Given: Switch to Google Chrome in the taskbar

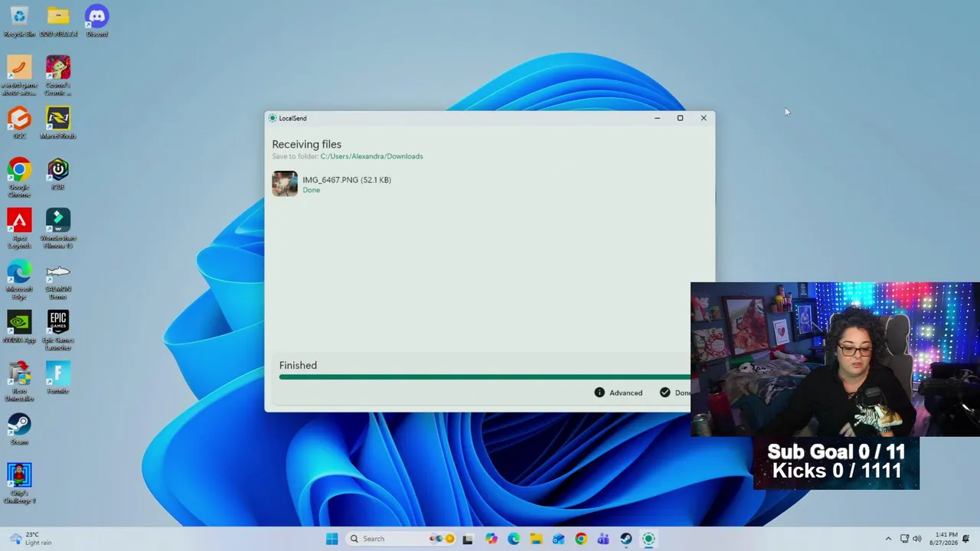Looking at the screenshot, I should pos(581,539).
